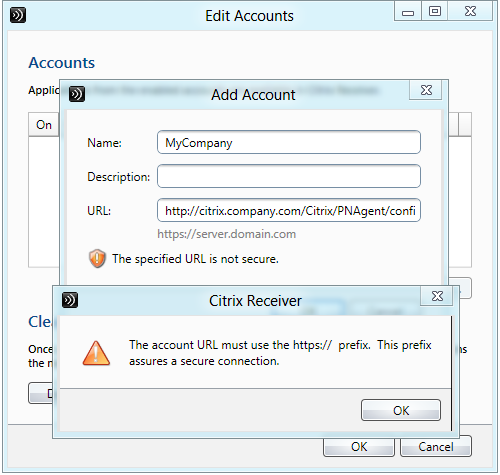Image resolution: width=500 pixels, height=475 pixels.
Task: Click the warning triangle icon in Citrix Receiver dialog
Action: 96,353
